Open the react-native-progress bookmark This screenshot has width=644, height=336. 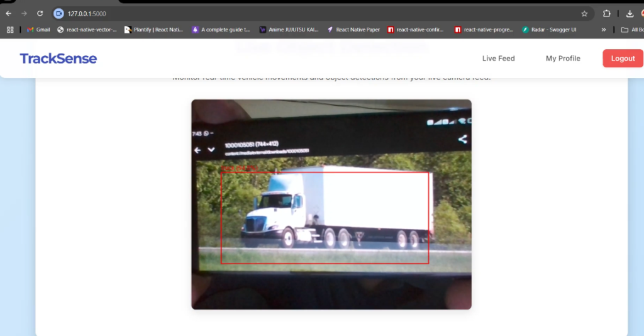tap(484, 30)
